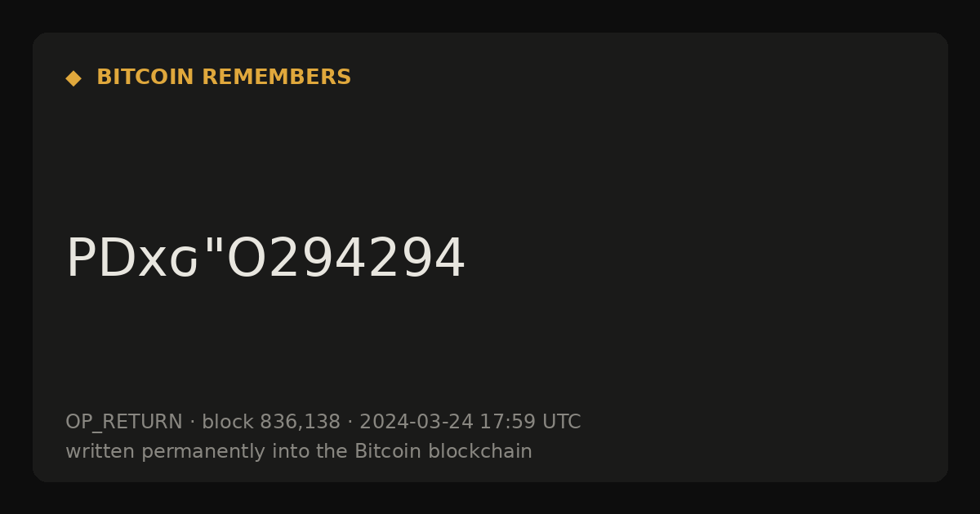Click the orange diamond icon
The image size is (980, 514).
click(x=73, y=78)
